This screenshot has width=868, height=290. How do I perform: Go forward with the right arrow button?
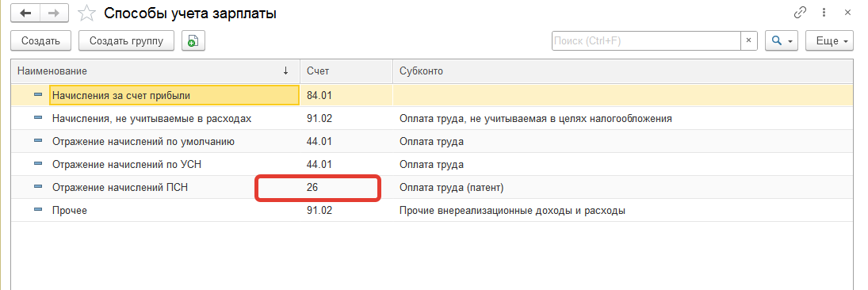[54, 13]
